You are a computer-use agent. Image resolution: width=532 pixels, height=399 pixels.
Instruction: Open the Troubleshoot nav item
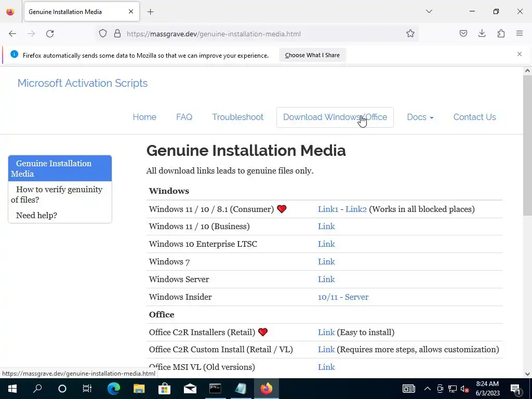pyautogui.click(x=238, y=117)
